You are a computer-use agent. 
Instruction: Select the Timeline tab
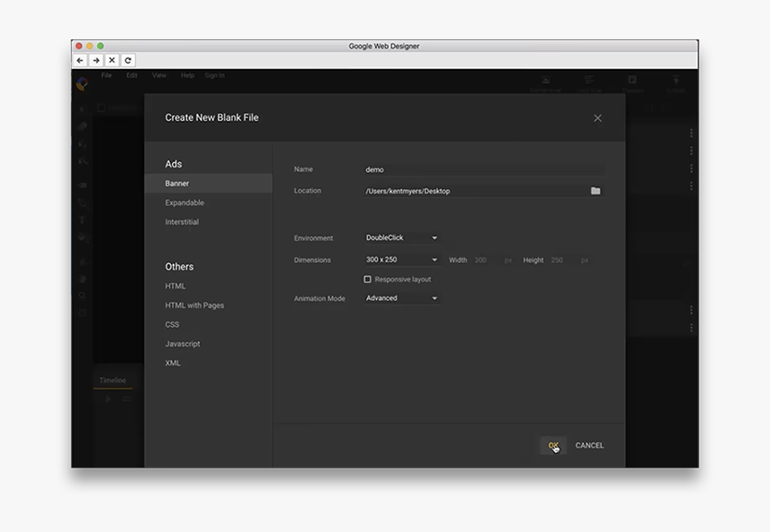pyautogui.click(x=113, y=381)
